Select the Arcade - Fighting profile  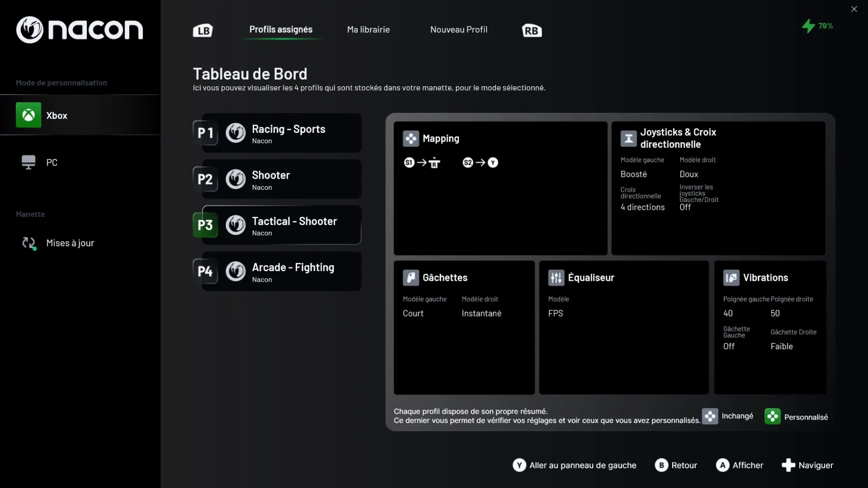pyautogui.click(x=282, y=271)
